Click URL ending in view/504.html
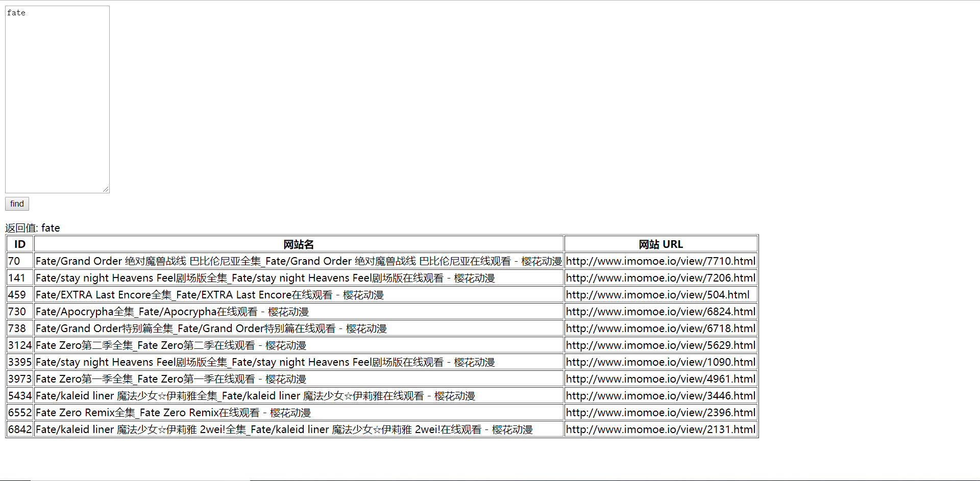This screenshot has height=481, width=980. point(661,295)
